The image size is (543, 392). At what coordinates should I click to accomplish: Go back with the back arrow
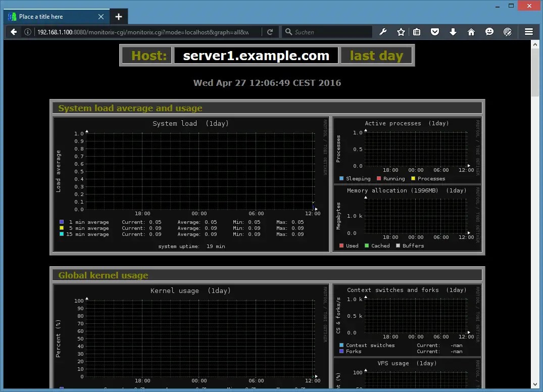click(x=13, y=31)
